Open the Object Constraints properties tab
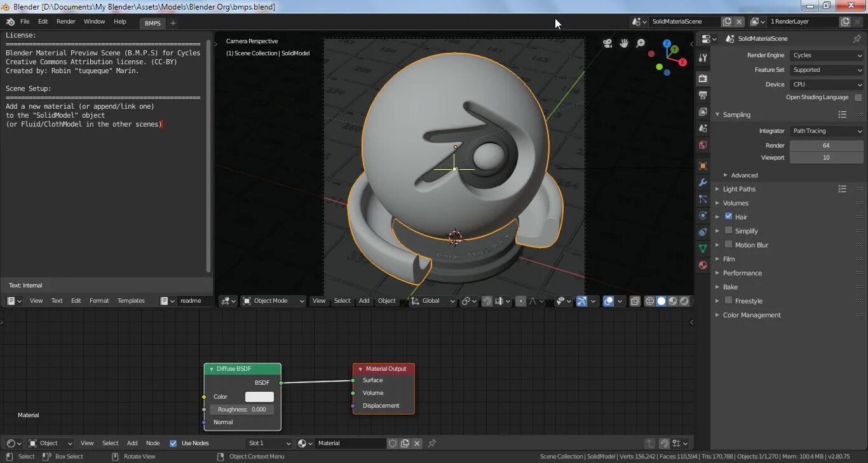Image resolution: width=868 pixels, height=463 pixels. pos(703,231)
